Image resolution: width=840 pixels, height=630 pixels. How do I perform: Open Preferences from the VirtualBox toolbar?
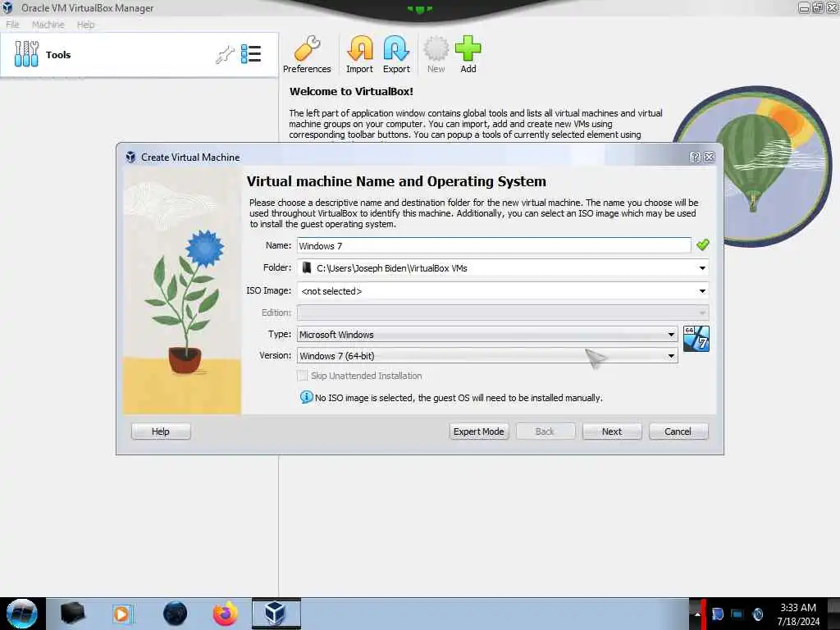click(x=307, y=54)
